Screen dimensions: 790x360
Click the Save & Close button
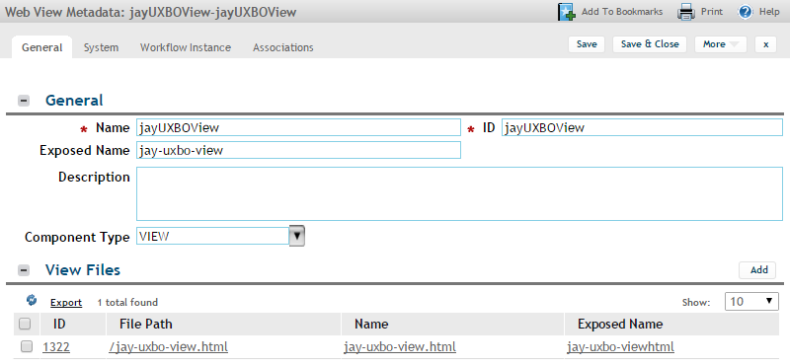650,44
